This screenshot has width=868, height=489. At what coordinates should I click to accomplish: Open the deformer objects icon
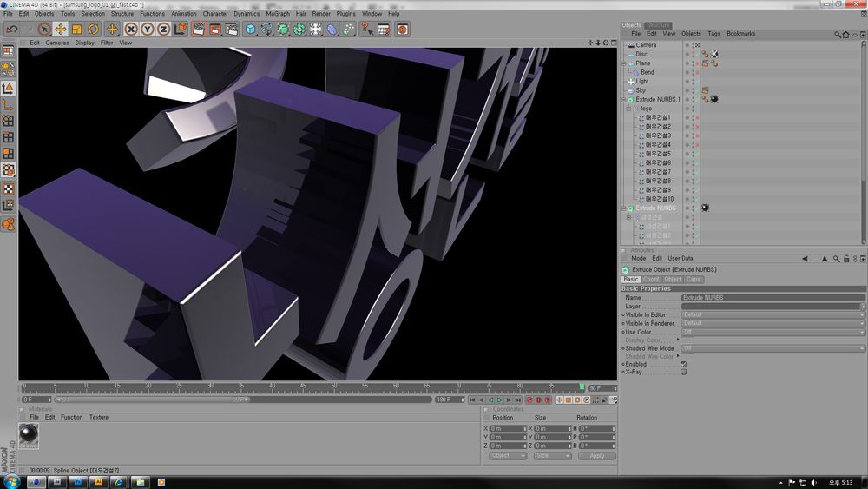[332, 30]
